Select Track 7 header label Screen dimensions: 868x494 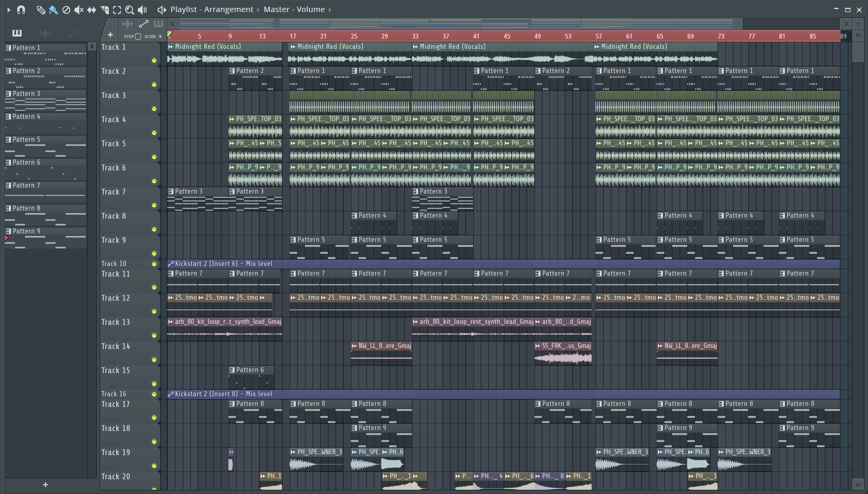tap(114, 192)
